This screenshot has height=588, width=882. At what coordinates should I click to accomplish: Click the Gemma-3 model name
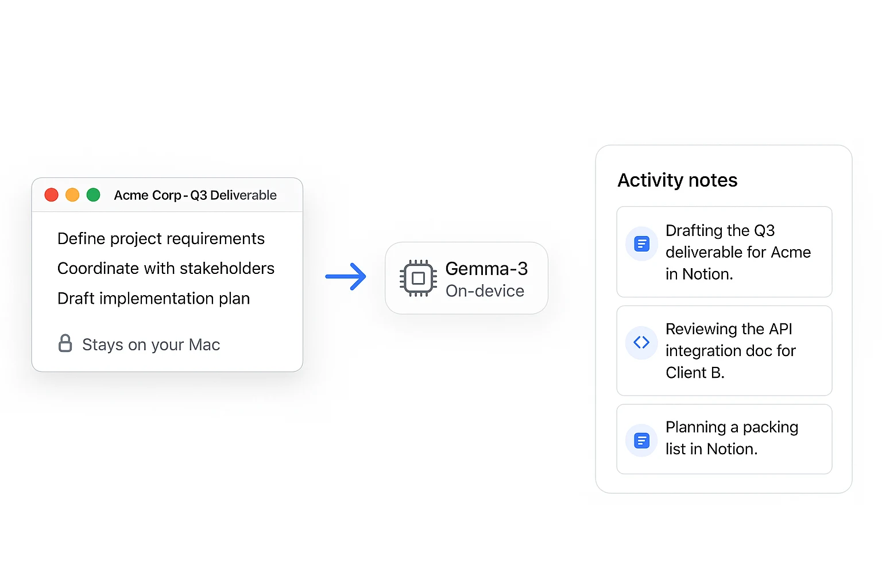[x=486, y=269]
